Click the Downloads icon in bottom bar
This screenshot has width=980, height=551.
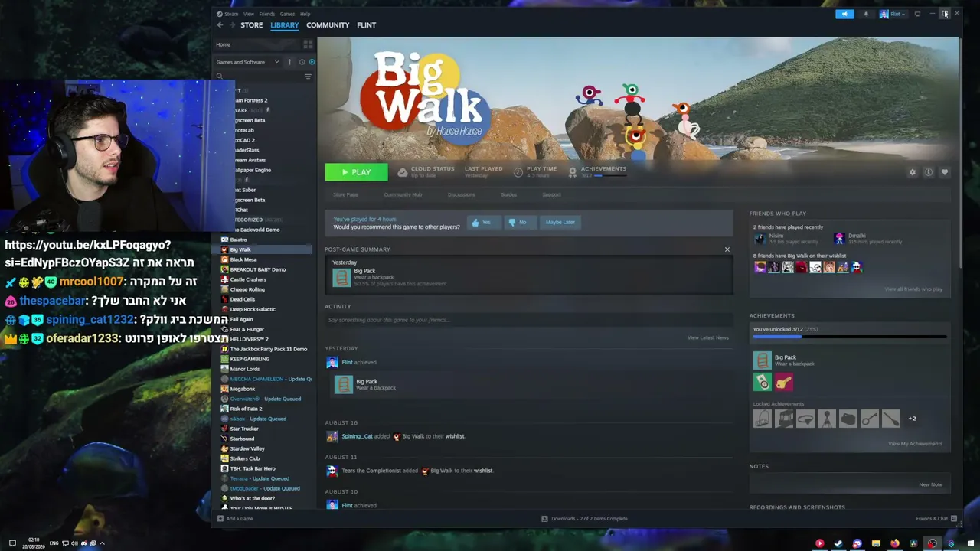(544, 519)
